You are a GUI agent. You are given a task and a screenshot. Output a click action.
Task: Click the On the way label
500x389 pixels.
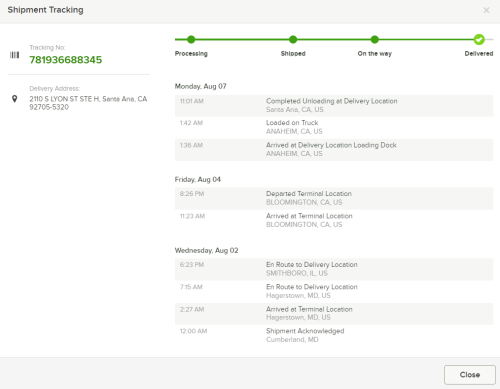click(375, 54)
